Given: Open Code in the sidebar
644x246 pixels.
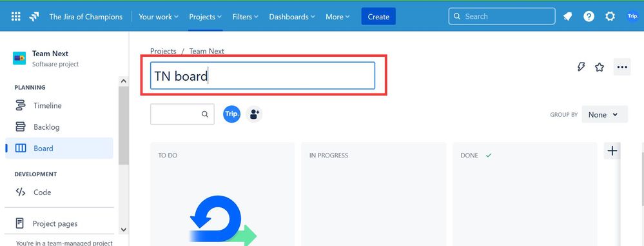Looking at the screenshot, I should click(x=59, y=192).
